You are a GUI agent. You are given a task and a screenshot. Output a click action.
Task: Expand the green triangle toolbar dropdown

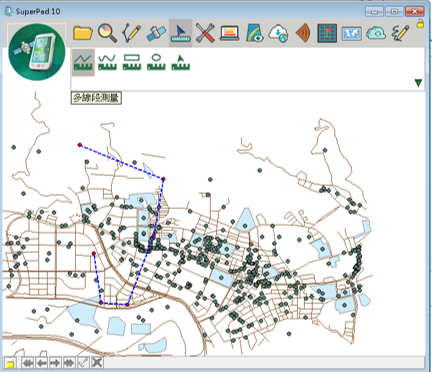[x=418, y=83]
